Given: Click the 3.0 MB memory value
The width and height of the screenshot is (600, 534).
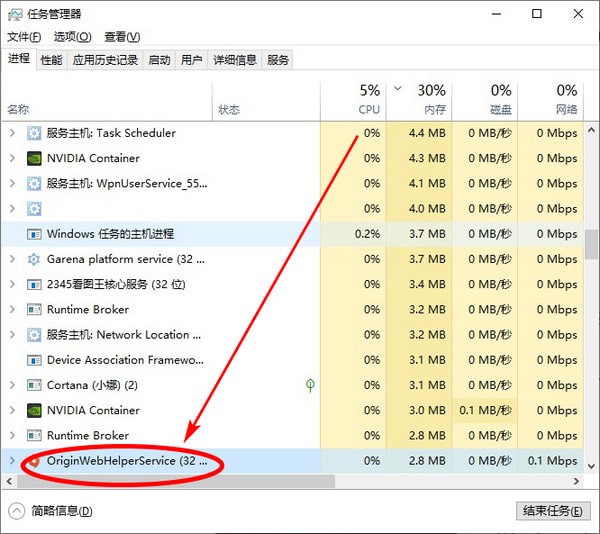Looking at the screenshot, I should (x=427, y=410).
